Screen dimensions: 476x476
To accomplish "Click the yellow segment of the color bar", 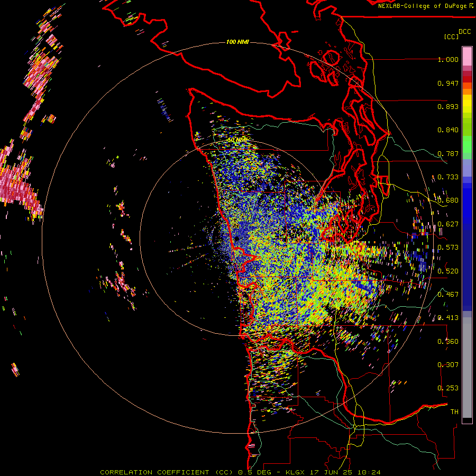I will point(467,104).
